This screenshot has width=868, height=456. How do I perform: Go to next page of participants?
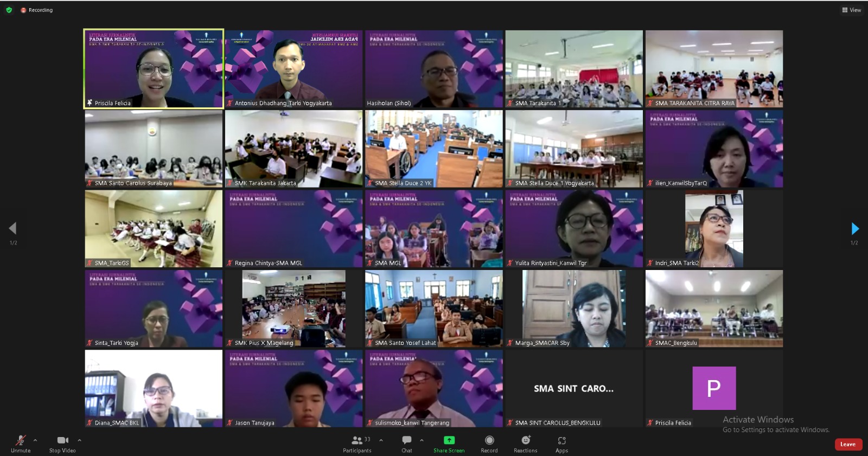[855, 228]
